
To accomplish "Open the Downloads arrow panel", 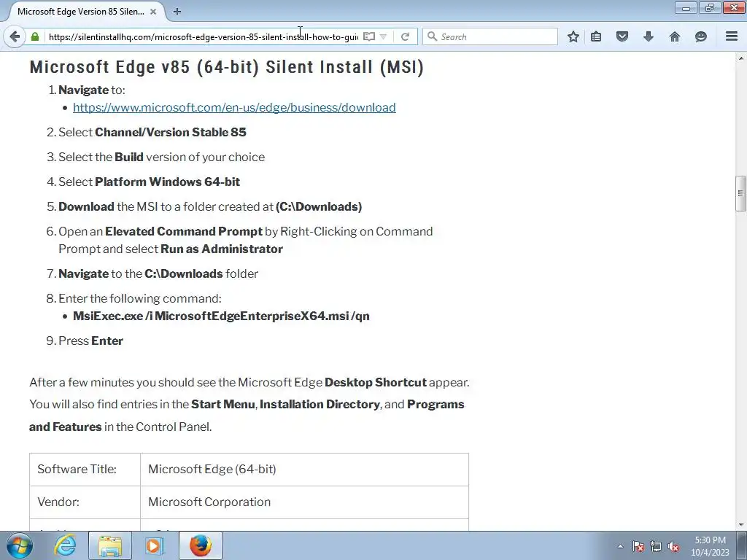I will click(x=649, y=36).
